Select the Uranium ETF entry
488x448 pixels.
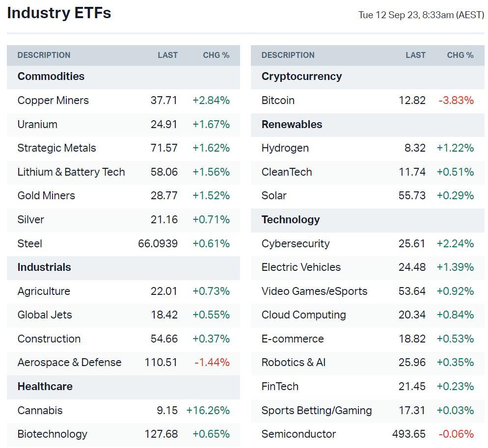click(37, 125)
